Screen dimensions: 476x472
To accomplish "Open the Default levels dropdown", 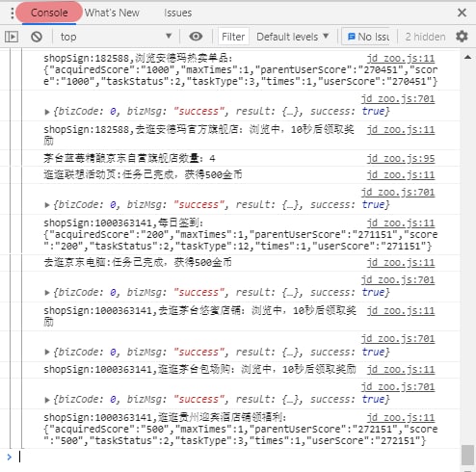I will [293, 37].
